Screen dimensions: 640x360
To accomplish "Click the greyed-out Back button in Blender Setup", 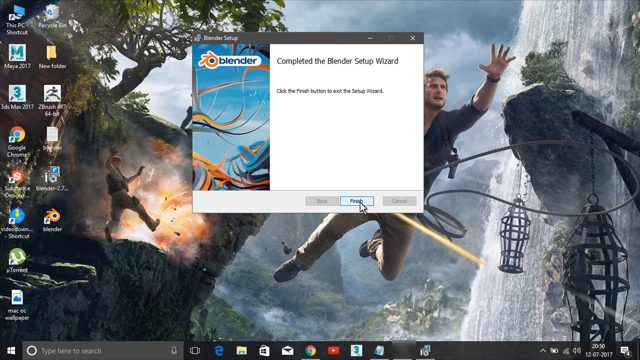I will coord(322,201).
